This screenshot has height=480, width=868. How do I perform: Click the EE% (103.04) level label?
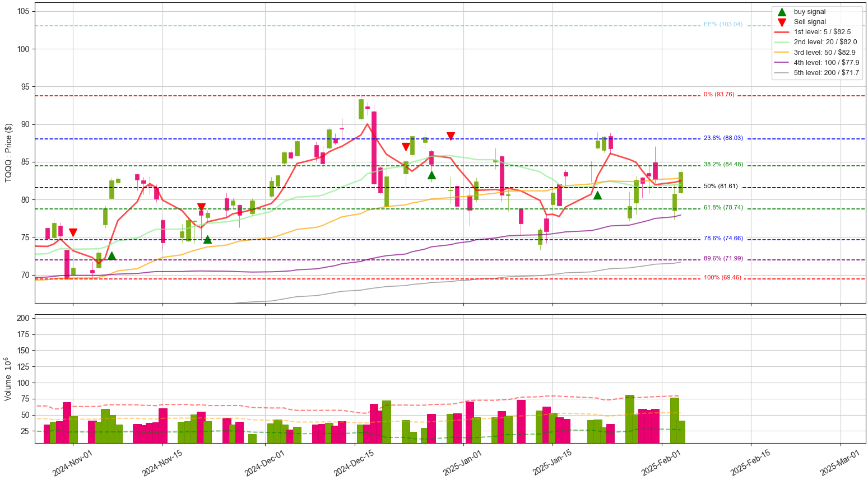tap(723, 24)
